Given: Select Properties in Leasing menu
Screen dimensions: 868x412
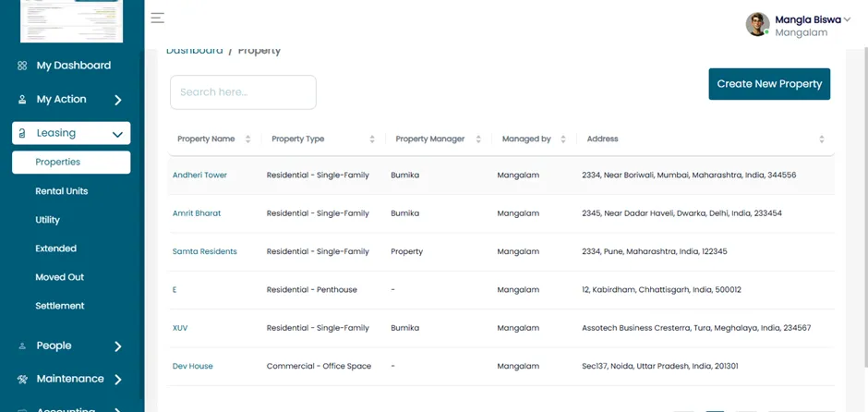Looking at the screenshot, I should pos(71,163).
